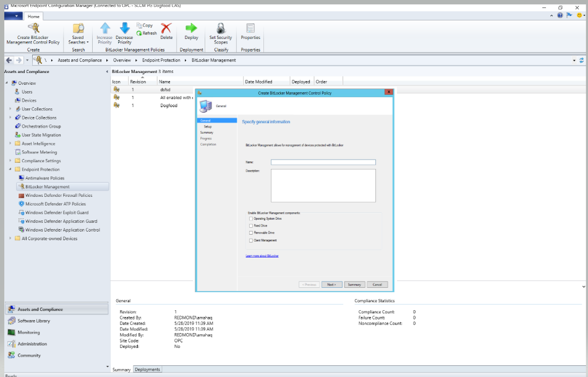Open Saved Searches in the ribbon
Image resolution: width=588 pixels, height=377 pixels.
(79, 34)
